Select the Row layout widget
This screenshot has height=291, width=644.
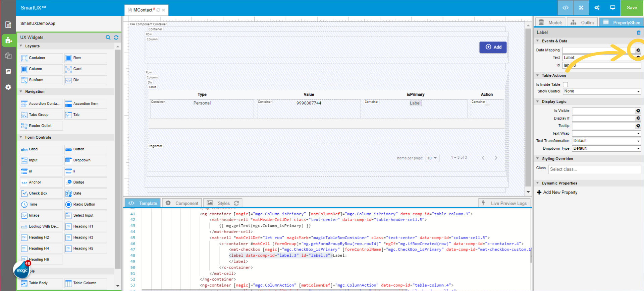point(86,58)
